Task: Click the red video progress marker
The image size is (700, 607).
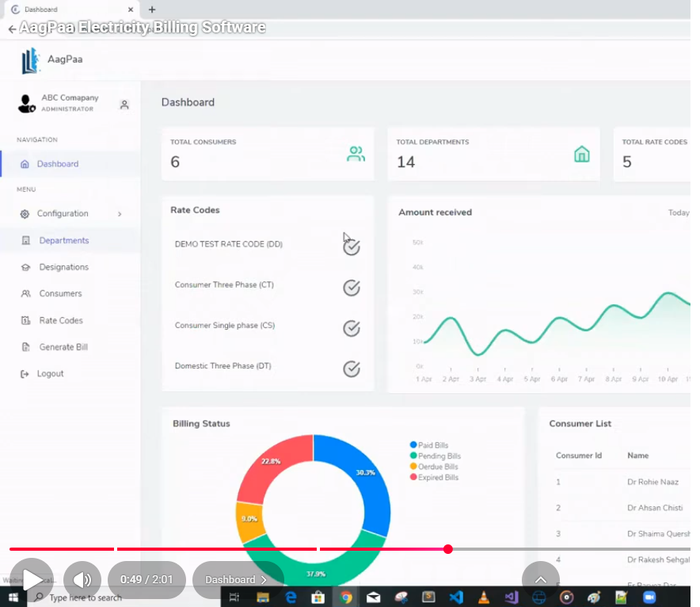Action: [448, 549]
